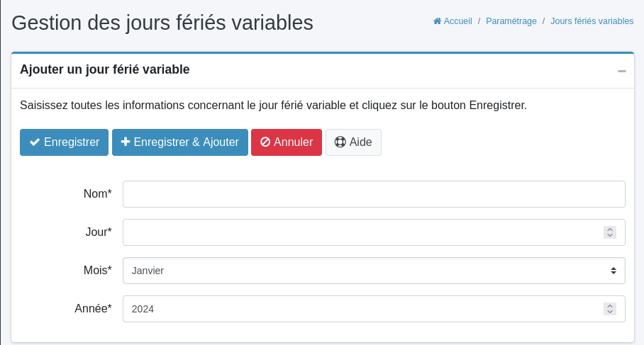Cancel with the Annuler button

(x=287, y=142)
